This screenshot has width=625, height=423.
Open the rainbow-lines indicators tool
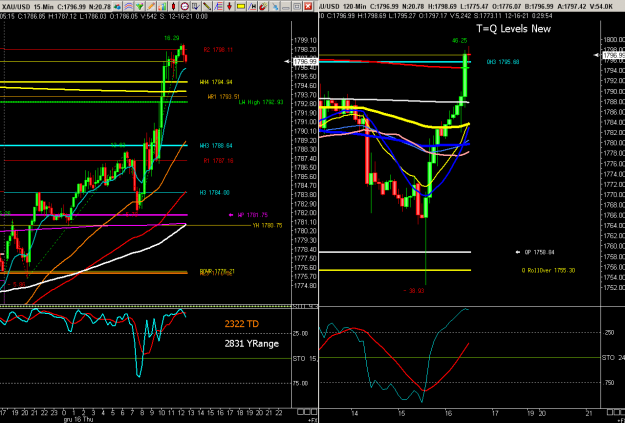[128, 6]
